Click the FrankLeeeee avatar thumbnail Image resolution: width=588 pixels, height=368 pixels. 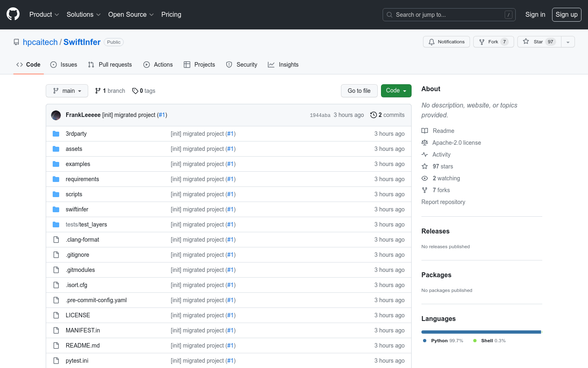[56, 115]
